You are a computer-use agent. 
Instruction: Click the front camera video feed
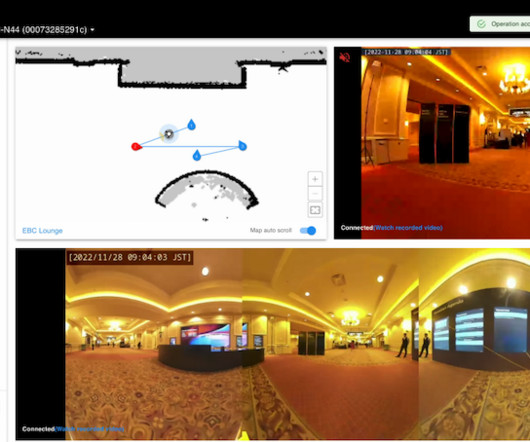tap(445, 143)
